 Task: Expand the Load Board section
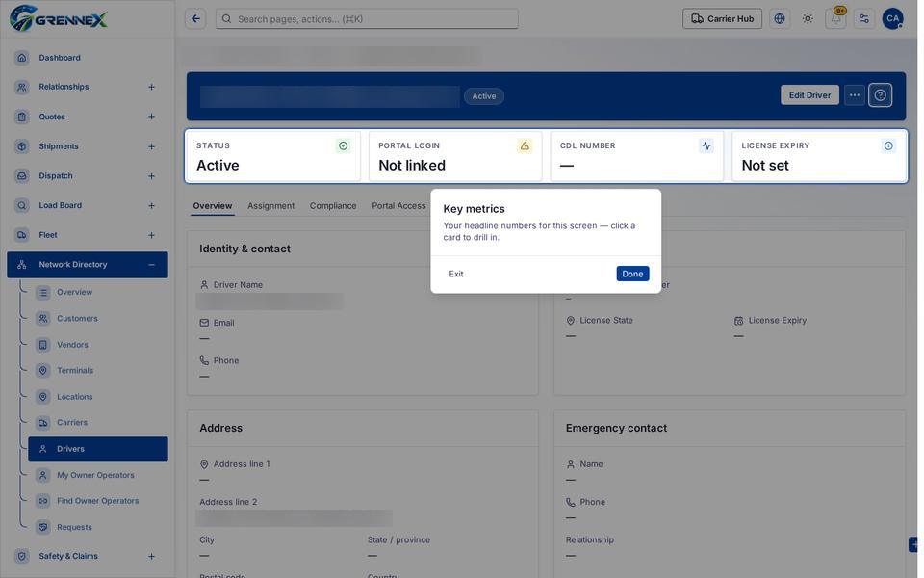[x=151, y=205]
